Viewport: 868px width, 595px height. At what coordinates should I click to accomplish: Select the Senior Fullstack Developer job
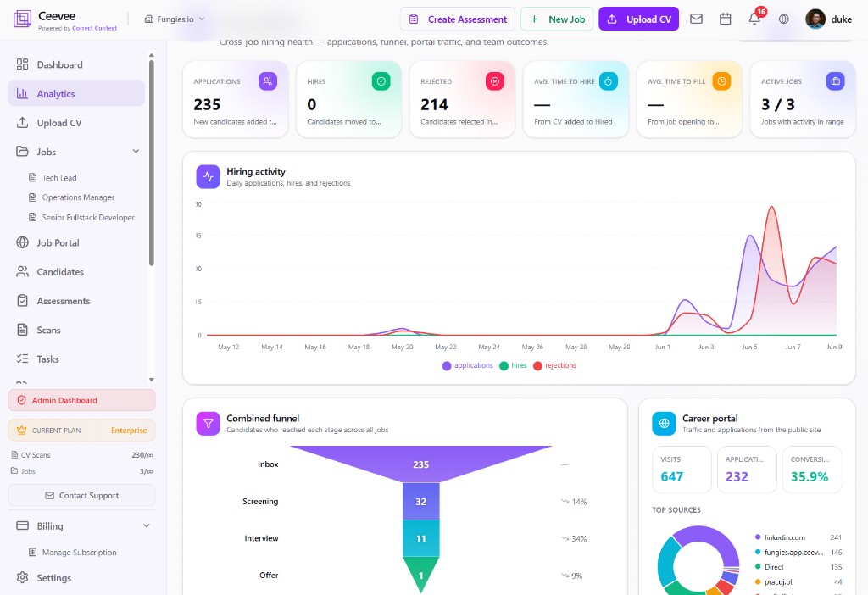tap(88, 217)
